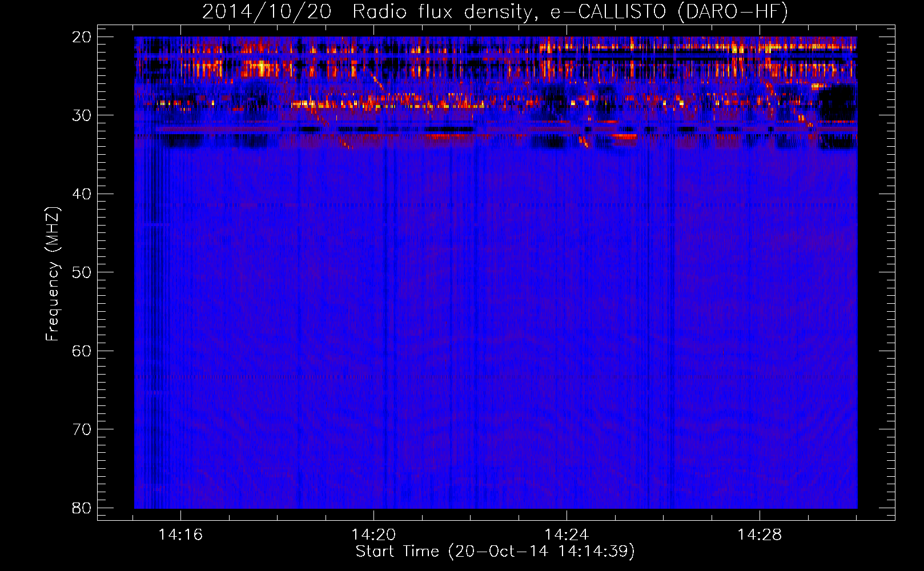This screenshot has height=571, width=924.
Task: Click the frequency tick label "20"
Action: (82, 37)
